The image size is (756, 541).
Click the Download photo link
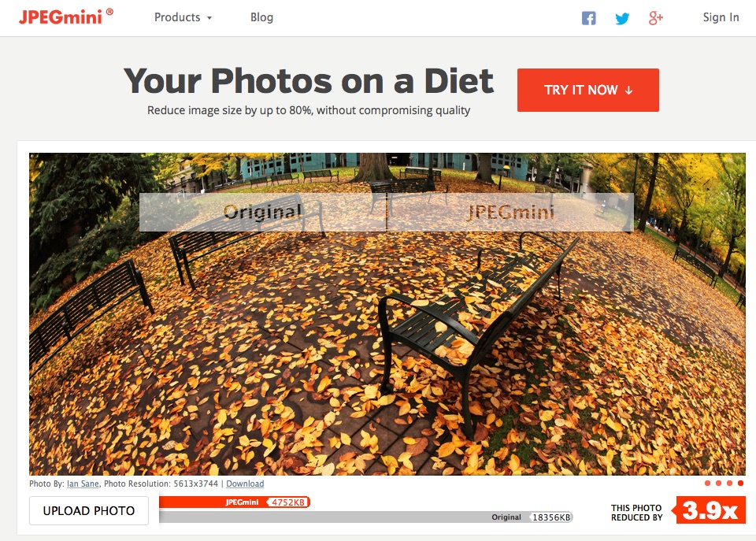(x=245, y=484)
